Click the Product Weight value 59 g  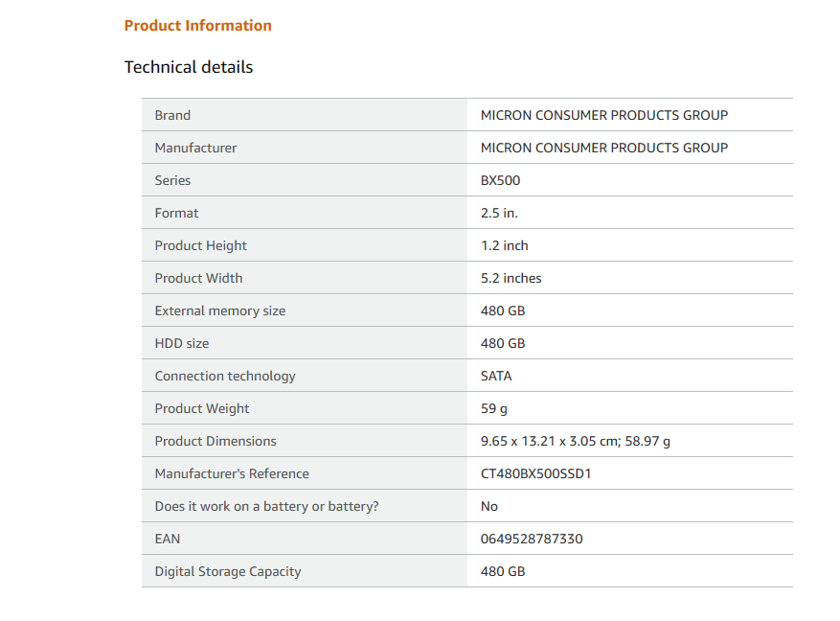coord(493,408)
